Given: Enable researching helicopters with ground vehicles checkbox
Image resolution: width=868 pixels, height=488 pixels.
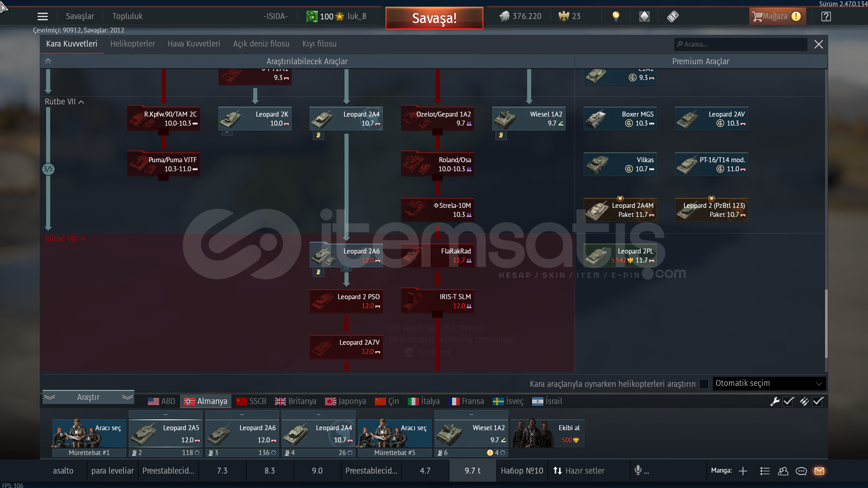Looking at the screenshot, I should click(x=703, y=384).
